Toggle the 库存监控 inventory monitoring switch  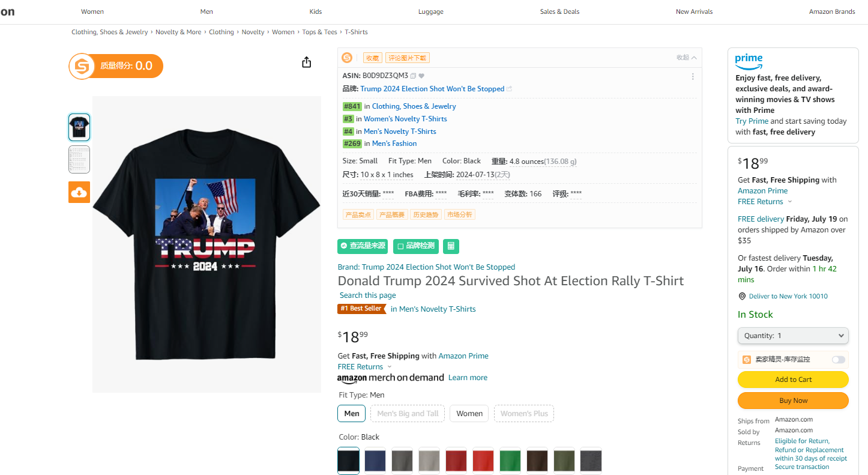coord(838,360)
